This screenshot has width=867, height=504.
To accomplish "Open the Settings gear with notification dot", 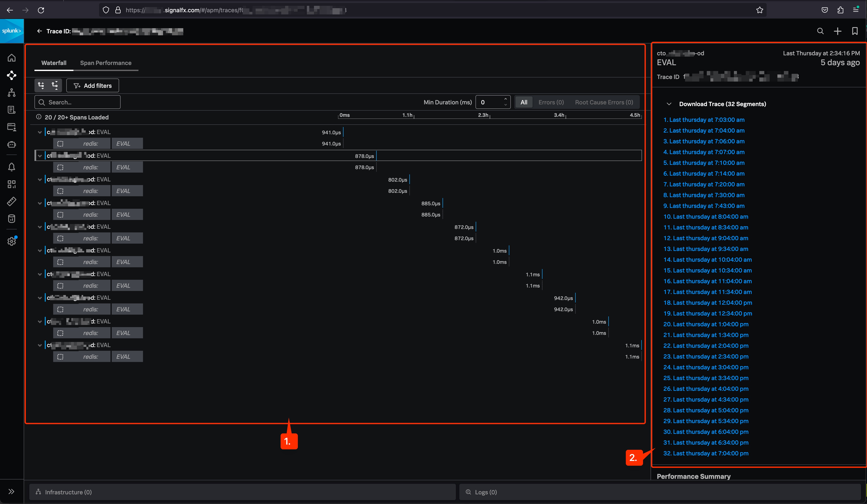I will (12, 241).
